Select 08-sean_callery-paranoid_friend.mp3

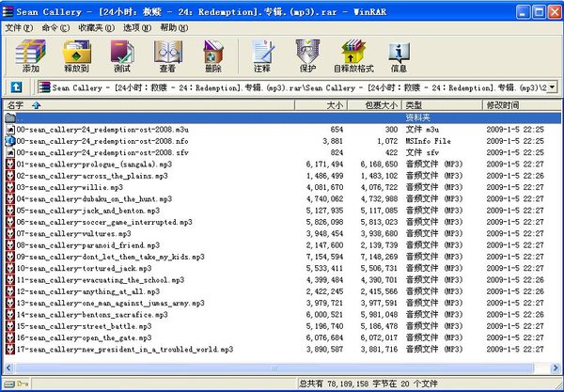click(x=88, y=245)
